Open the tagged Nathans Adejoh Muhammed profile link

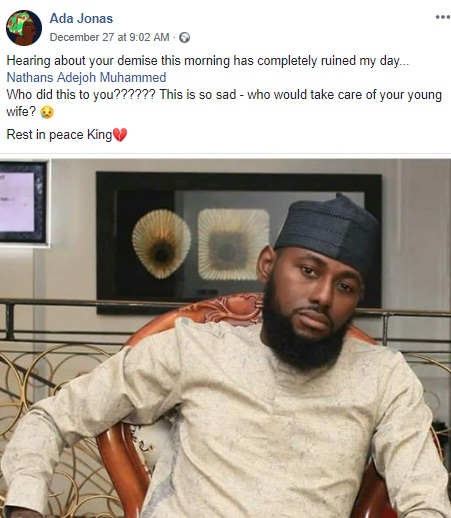click(x=86, y=77)
